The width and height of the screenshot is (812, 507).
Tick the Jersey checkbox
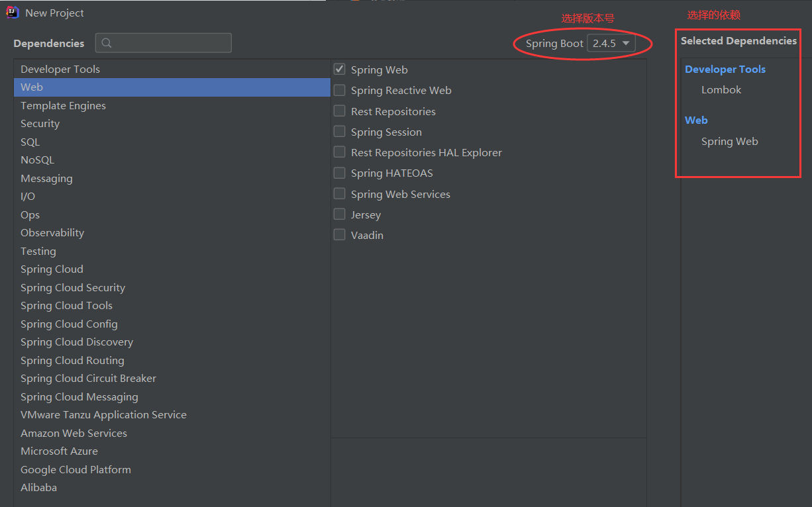click(x=339, y=214)
